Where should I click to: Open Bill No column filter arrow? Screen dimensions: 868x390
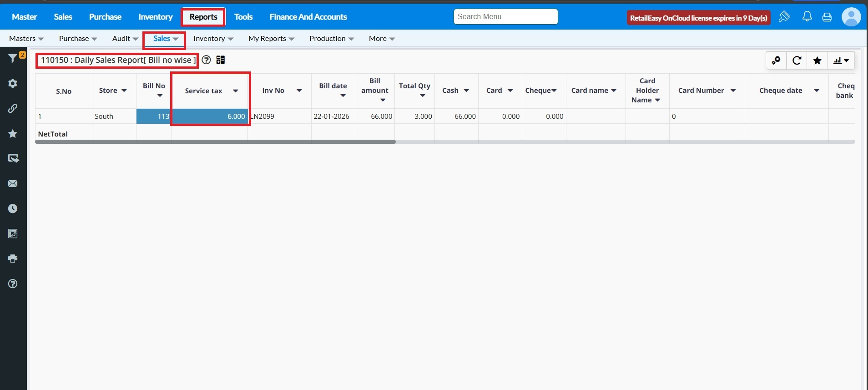(160, 96)
